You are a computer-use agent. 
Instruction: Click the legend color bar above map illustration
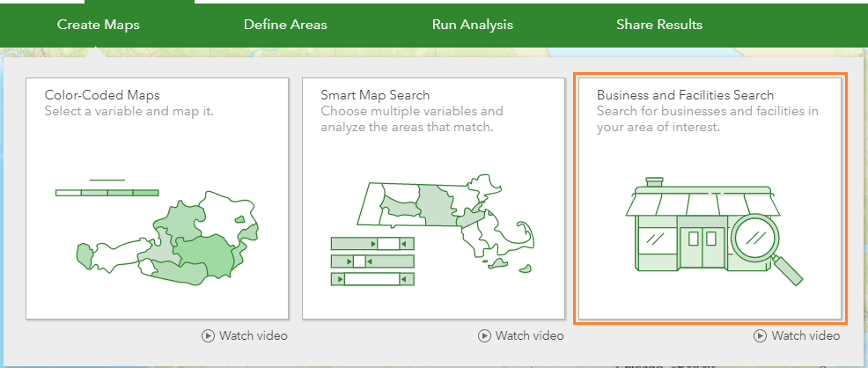point(107,192)
